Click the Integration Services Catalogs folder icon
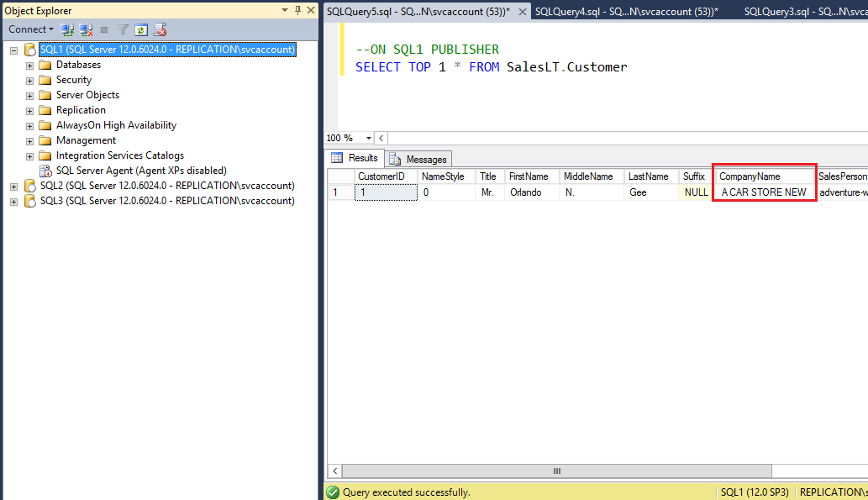 click(45, 155)
